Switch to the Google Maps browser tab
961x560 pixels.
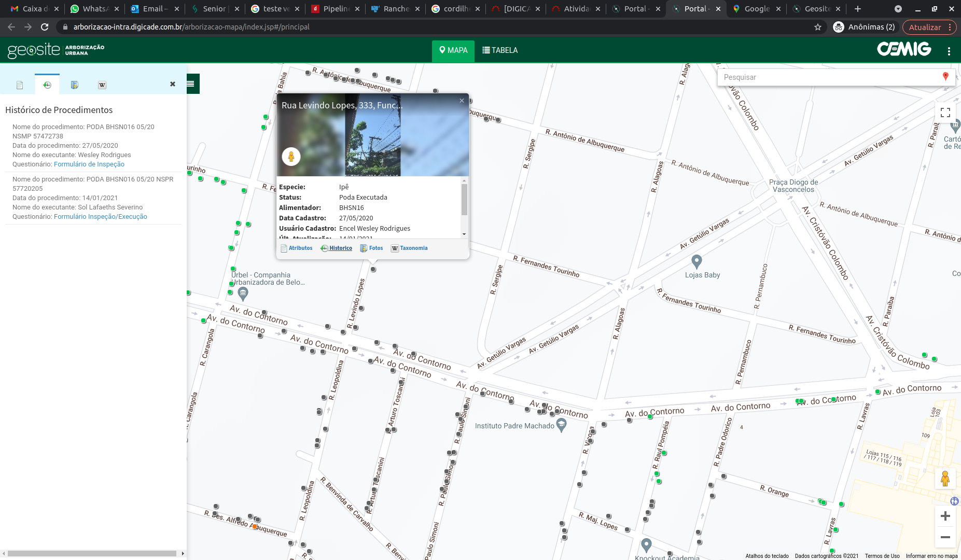coord(756,9)
